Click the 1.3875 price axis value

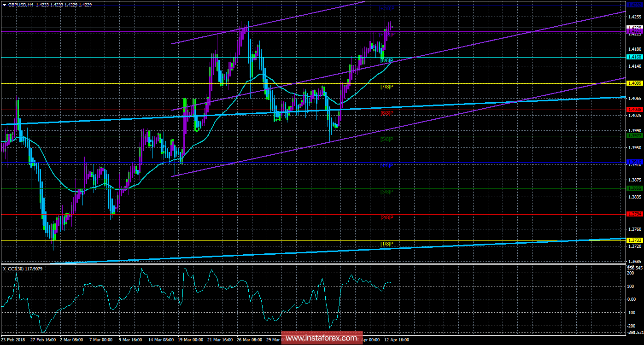pyautogui.click(x=634, y=180)
